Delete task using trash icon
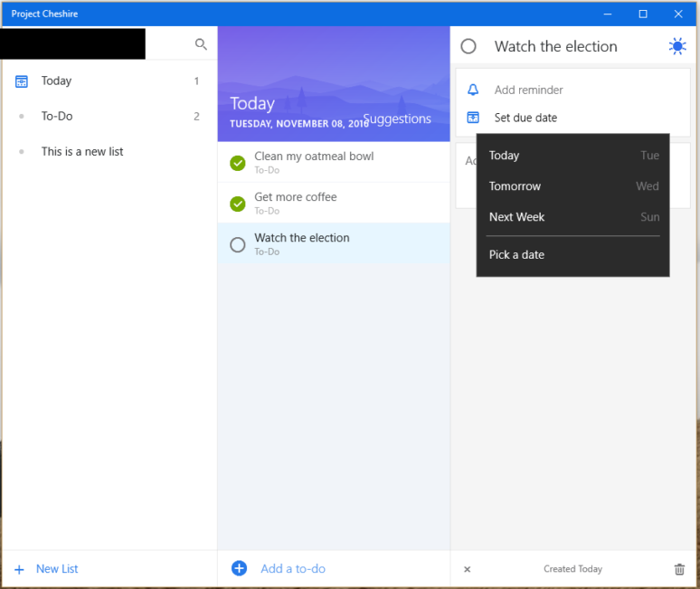This screenshot has width=700, height=589. [x=679, y=569]
